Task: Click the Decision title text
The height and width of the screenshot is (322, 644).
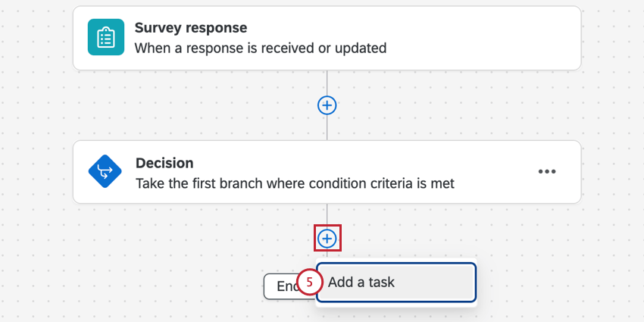Action: click(x=164, y=163)
